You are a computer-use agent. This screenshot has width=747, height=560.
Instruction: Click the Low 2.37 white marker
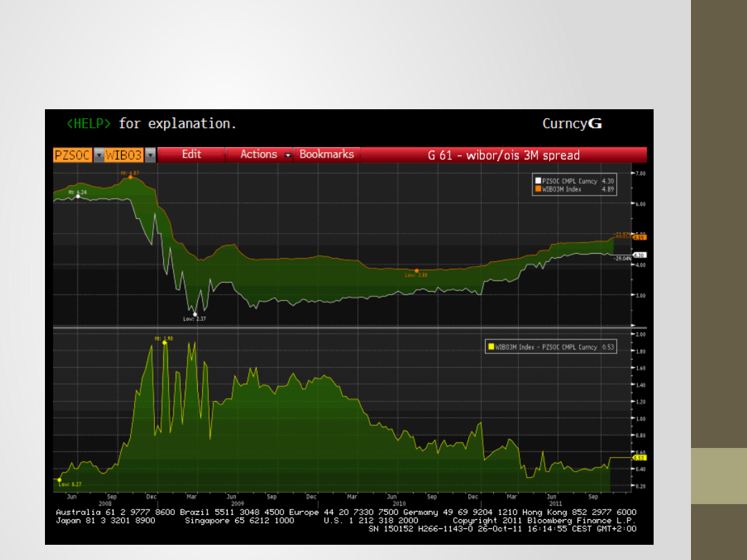click(x=195, y=314)
